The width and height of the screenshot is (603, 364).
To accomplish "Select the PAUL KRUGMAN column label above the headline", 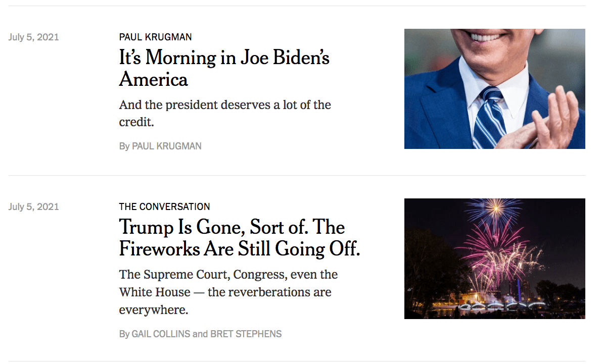I will 155,37.
